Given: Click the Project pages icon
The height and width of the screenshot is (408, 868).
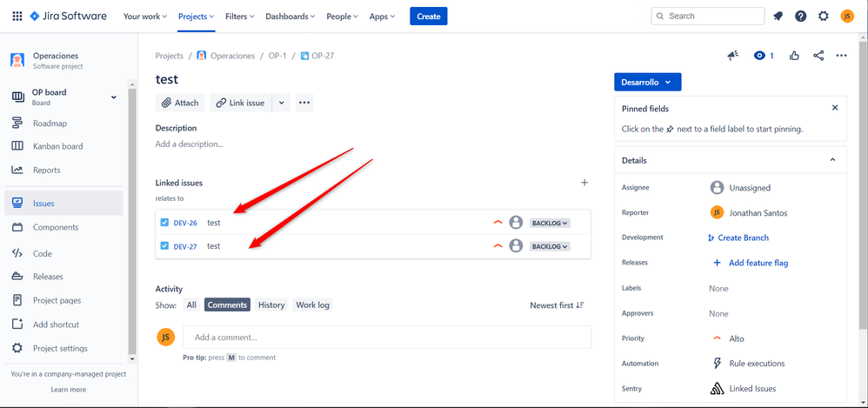Looking at the screenshot, I should tap(17, 300).
